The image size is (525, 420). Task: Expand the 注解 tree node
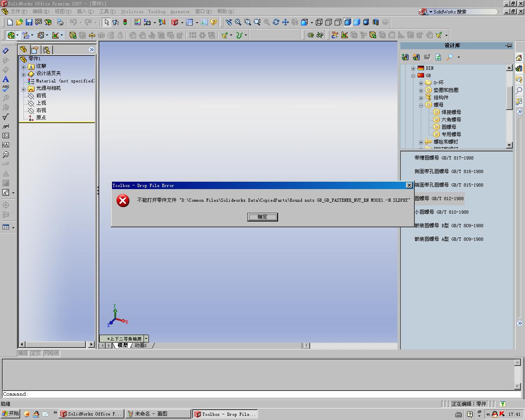(24, 66)
